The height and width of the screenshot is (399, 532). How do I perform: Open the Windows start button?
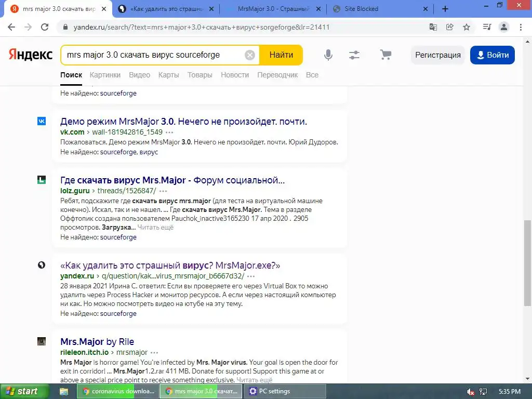tap(24, 391)
